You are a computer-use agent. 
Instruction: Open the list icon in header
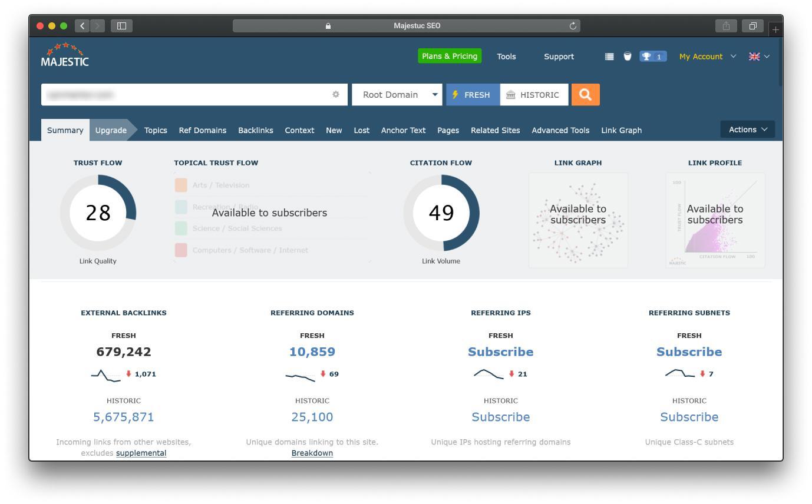coord(609,57)
